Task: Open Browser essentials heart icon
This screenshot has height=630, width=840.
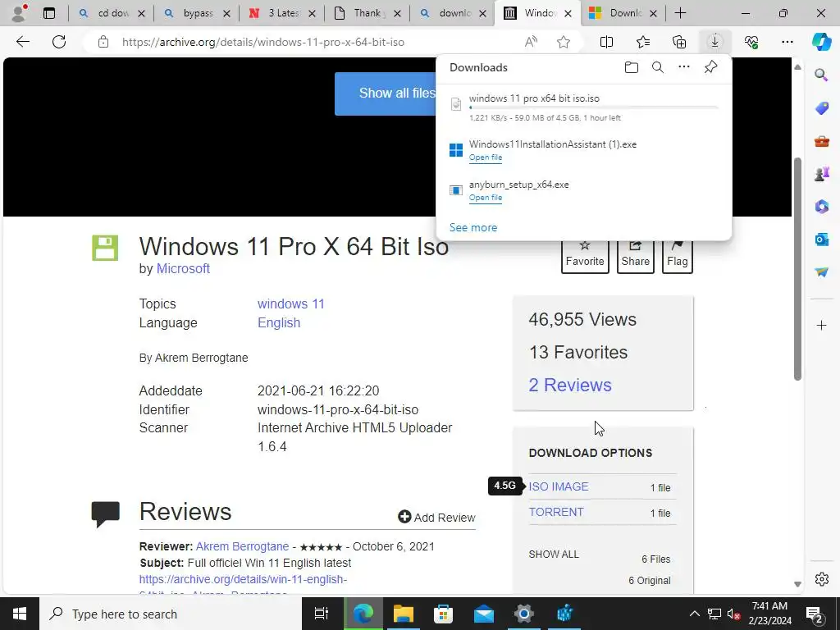Action: coord(751,42)
